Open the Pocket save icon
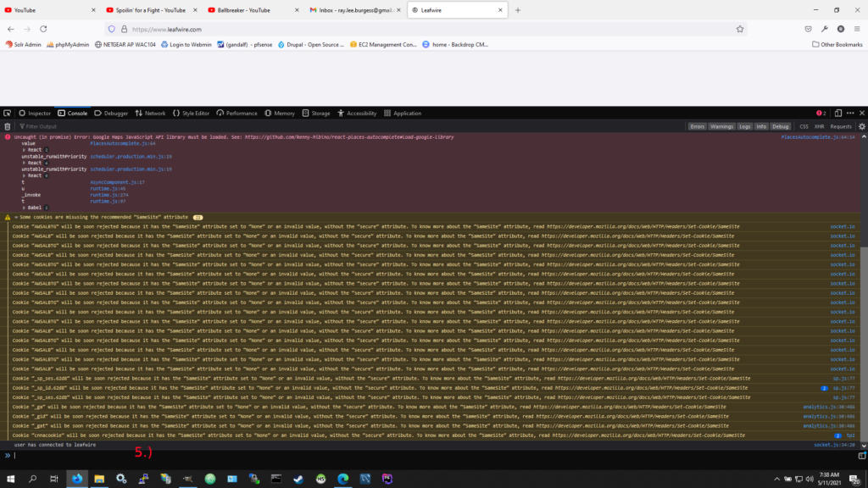The height and width of the screenshot is (488, 868). coord(808,29)
